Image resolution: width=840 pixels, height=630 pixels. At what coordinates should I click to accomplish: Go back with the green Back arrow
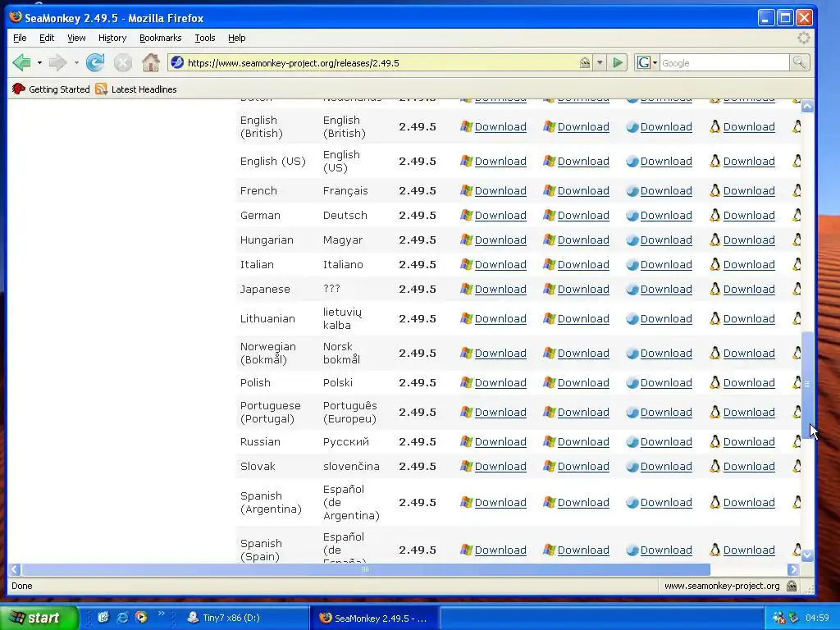[21, 62]
